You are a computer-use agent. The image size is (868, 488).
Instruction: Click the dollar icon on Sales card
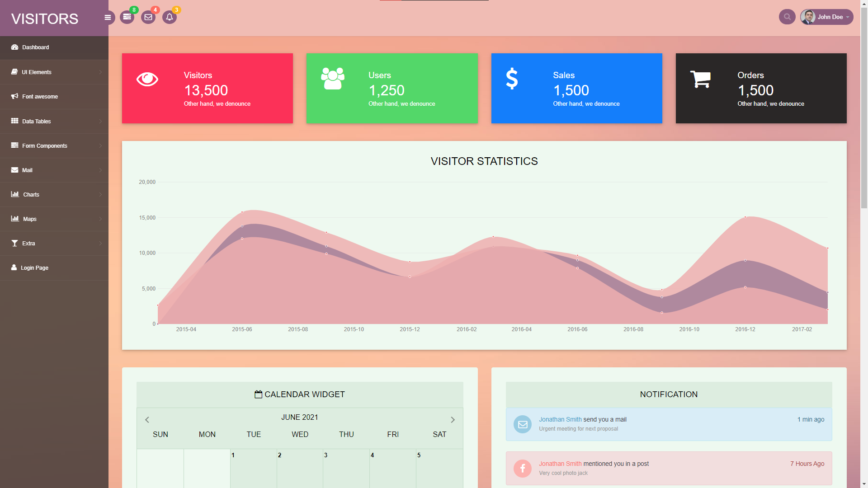512,79
